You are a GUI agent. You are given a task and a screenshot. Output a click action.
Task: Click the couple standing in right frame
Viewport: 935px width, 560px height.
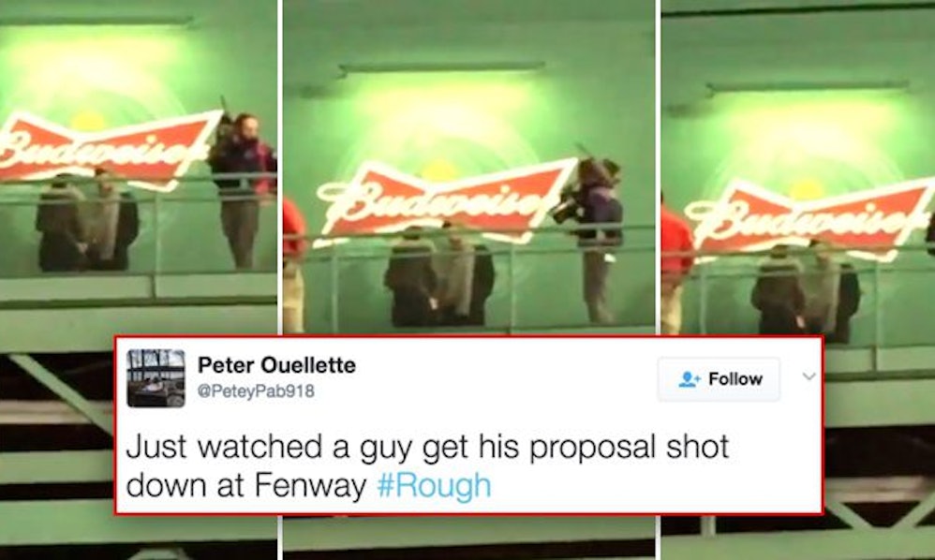tap(805, 290)
